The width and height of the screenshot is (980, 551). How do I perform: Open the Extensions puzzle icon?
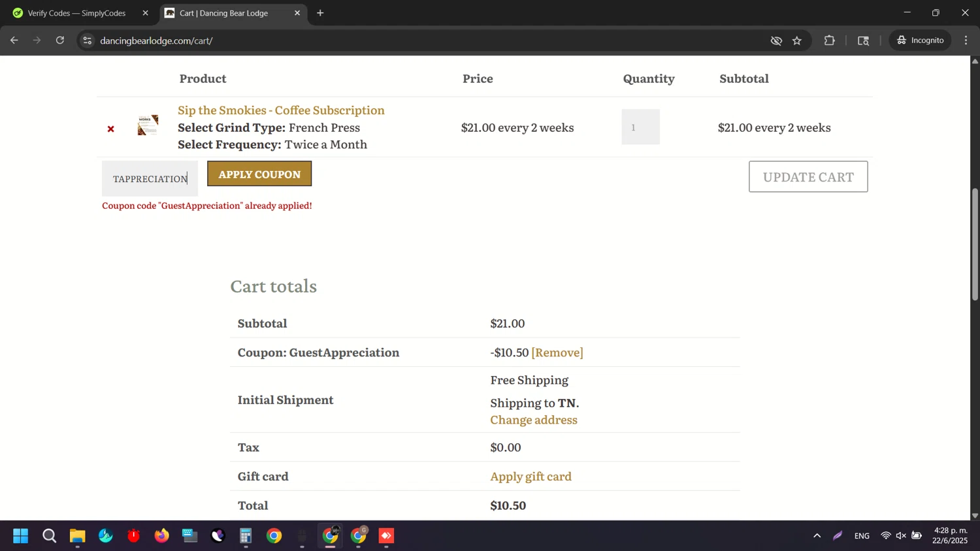coord(830,40)
